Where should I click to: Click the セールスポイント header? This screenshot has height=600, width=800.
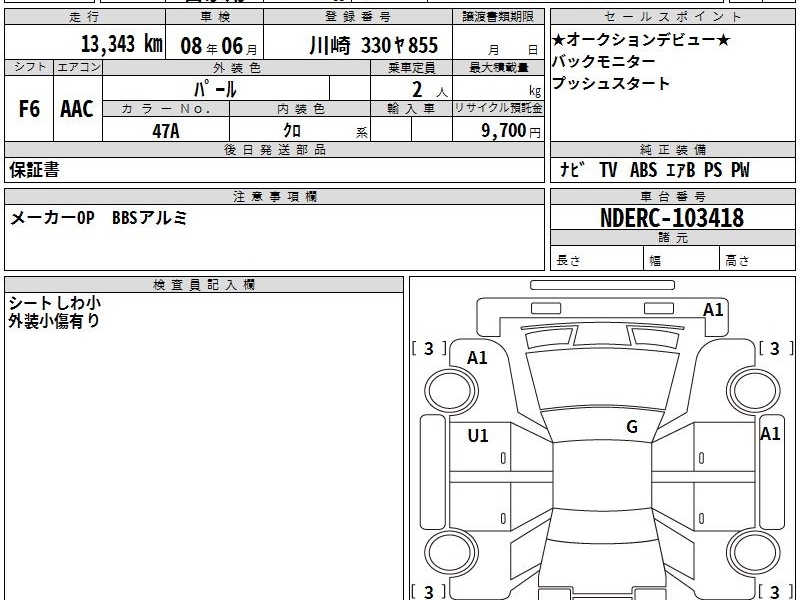point(672,17)
